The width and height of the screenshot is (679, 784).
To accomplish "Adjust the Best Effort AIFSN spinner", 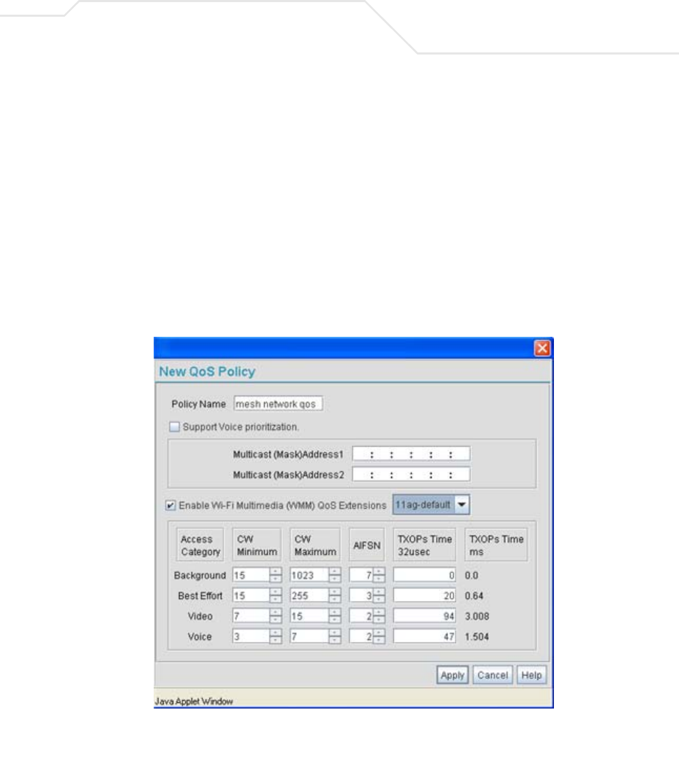I will tap(379, 595).
